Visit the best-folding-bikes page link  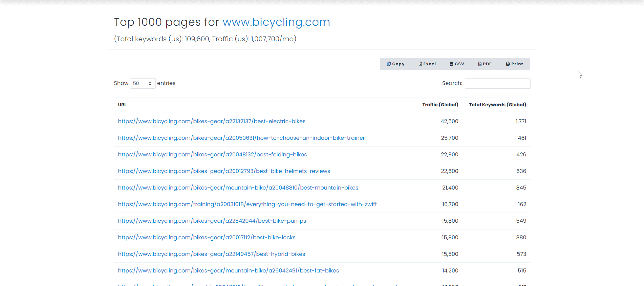[x=212, y=155]
